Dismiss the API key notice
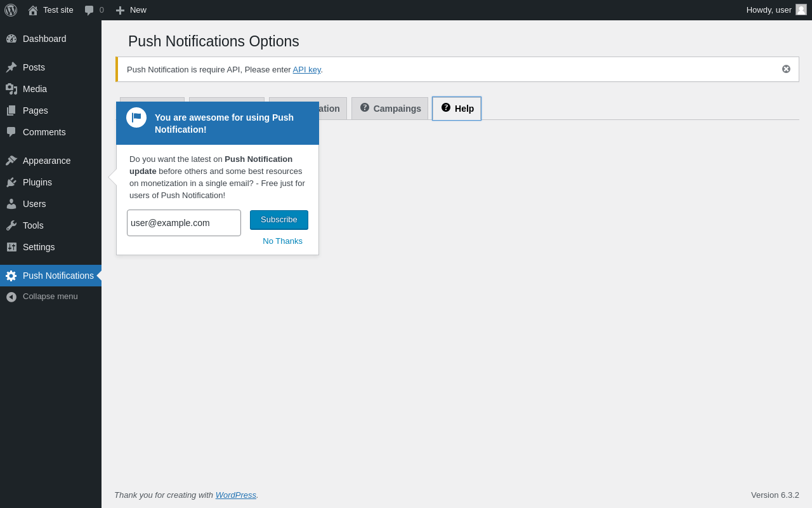This screenshot has height=508, width=812. pyautogui.click(x=786, y=69)
